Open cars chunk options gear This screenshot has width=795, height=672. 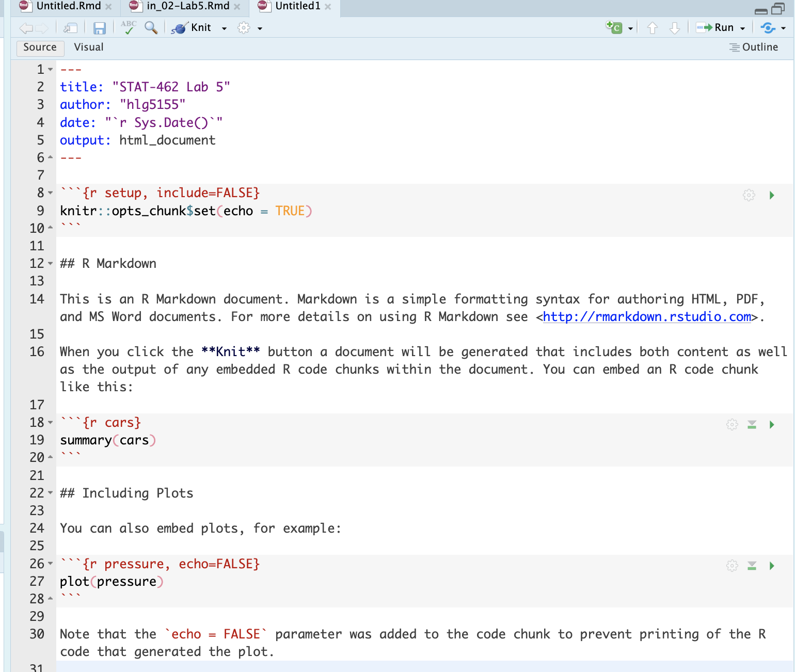click(x=732, y=425)
